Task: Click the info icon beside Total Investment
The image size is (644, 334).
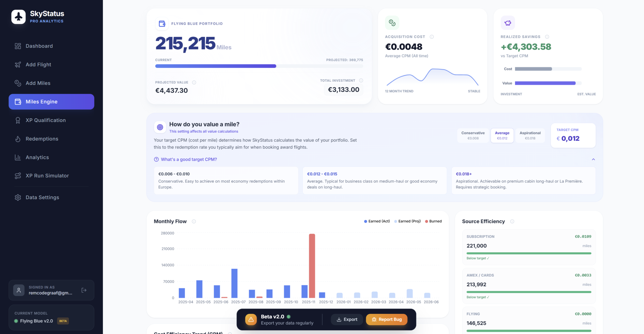Action: click(361, 81)
